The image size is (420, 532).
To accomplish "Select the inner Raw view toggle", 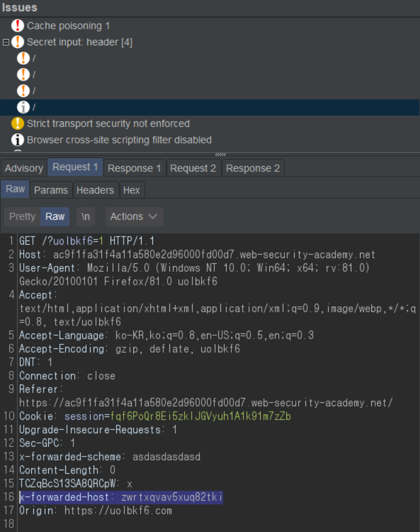I will [x=55, y=217].
